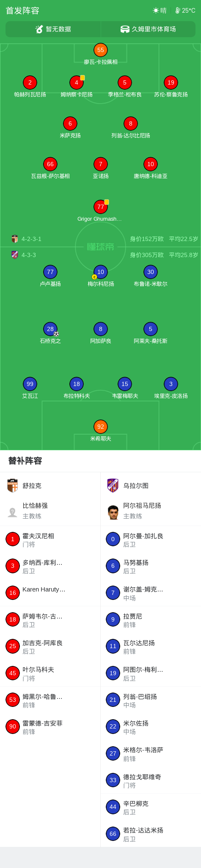Open substitute 90 雷蒙德-吉安菲
This screenshot has width=201, height=868.
tap(50, 726)
